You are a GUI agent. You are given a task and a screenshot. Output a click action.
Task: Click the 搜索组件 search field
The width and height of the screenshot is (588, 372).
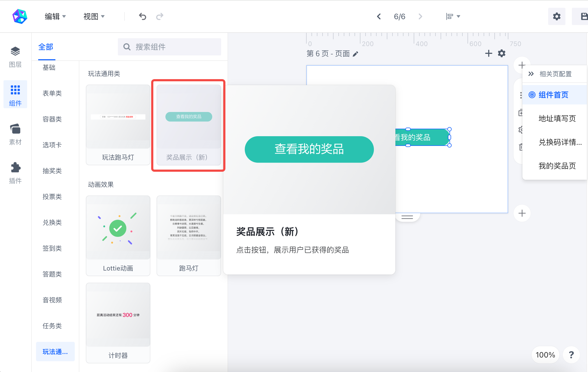click(169, 47)
